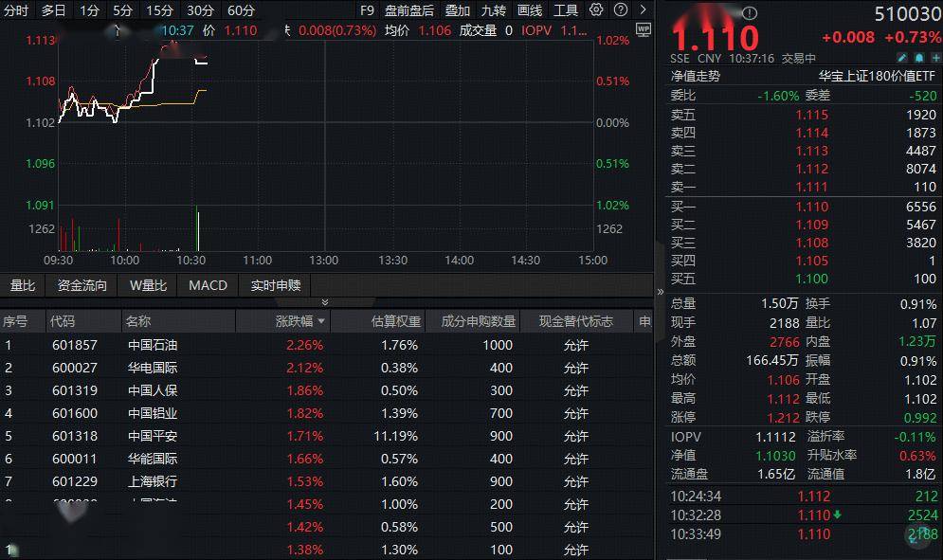
Task: Click the 画线 drawing button
Action: coord(530,10)
